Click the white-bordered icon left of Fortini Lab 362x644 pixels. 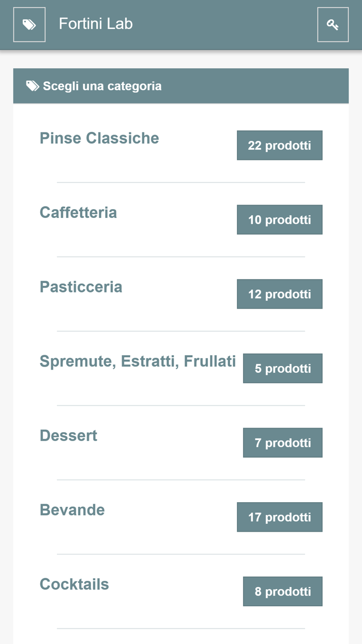pos(29,24)
